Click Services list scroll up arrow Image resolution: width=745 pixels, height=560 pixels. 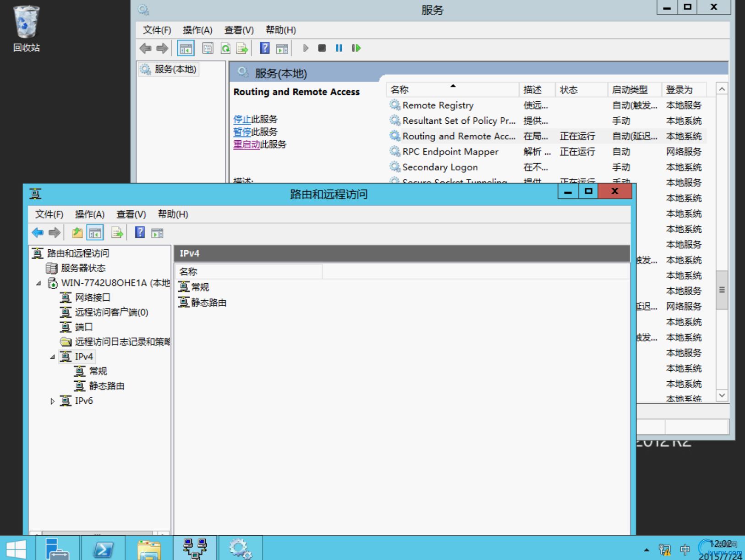(722, 89)
